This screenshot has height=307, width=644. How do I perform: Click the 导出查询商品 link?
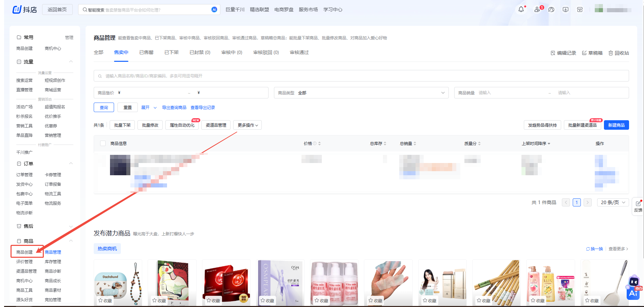click(x=174, y=108)
